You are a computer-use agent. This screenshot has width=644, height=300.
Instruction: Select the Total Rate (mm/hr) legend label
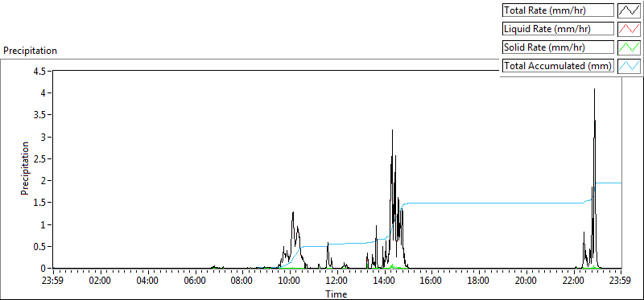559,10
